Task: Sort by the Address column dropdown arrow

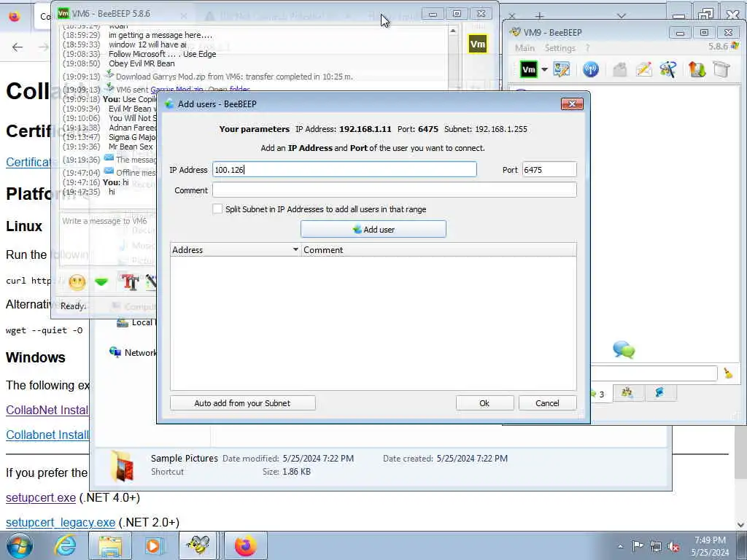Action: pos(295,249)
